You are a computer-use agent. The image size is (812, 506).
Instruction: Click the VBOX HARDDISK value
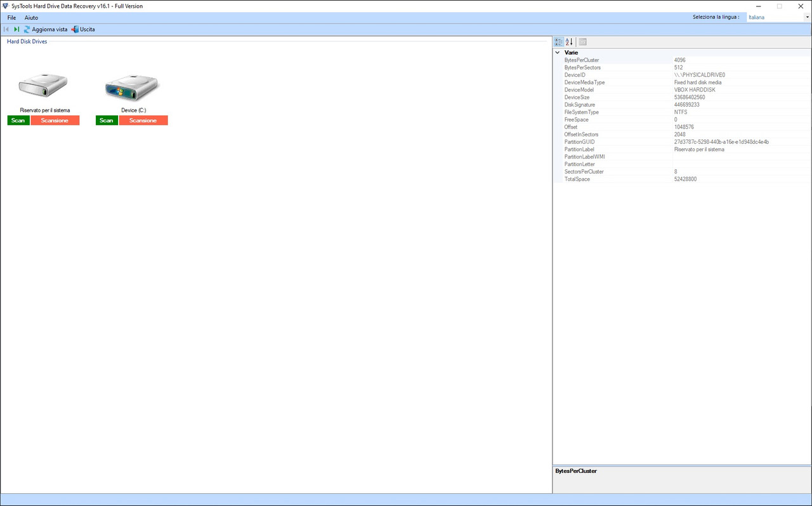pyautogui.click(x=695, y=90)
